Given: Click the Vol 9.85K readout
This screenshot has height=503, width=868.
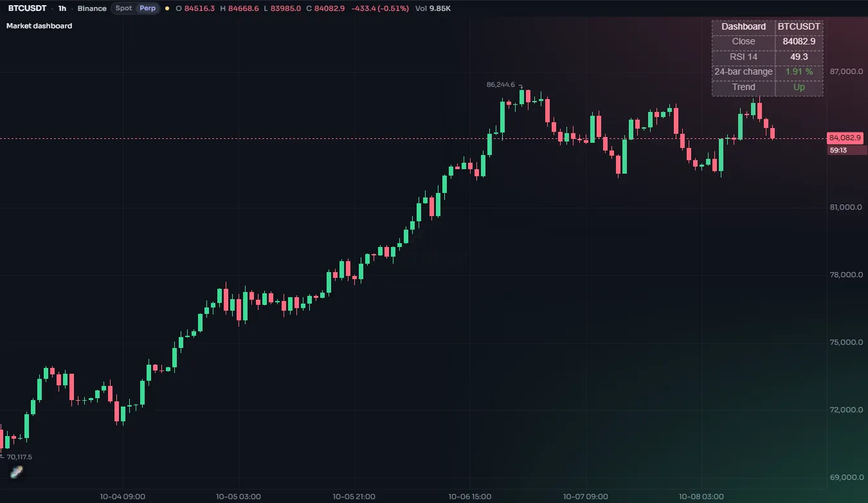Looking at the screenshot, I should coord(433,8).
